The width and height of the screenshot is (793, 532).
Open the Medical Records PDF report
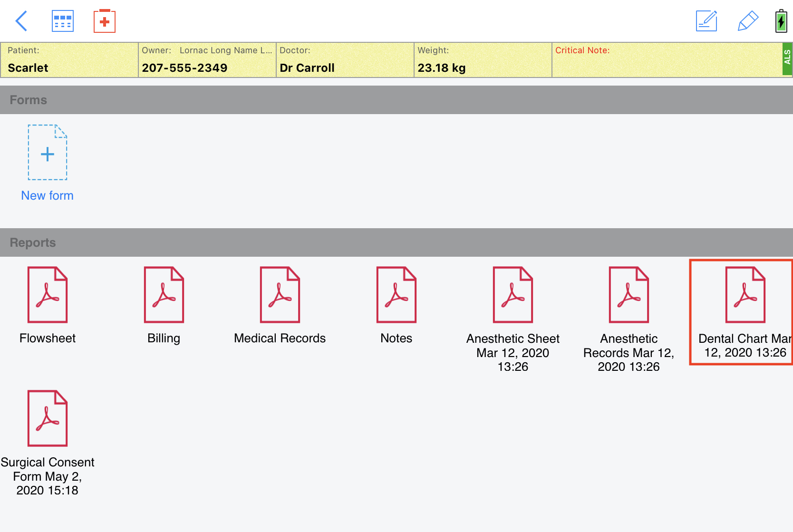(x=280, y=295)
